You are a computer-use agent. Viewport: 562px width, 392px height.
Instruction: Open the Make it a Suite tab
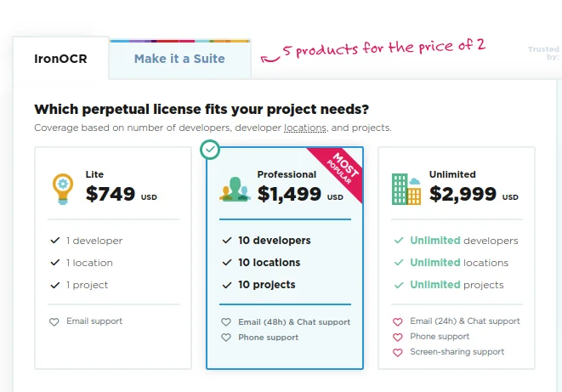click(179, 59)
